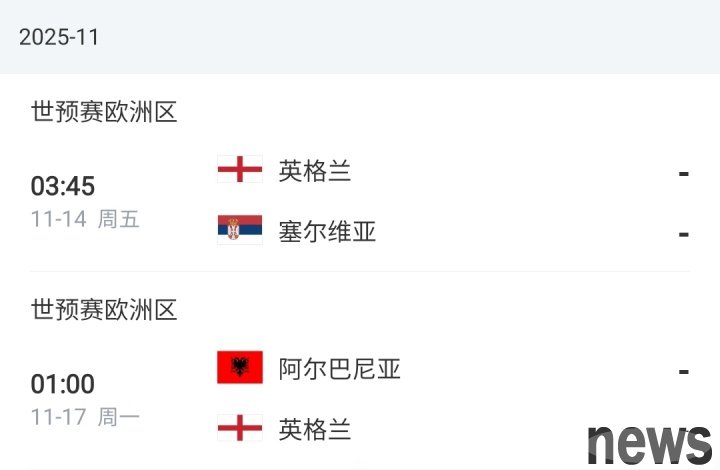Click the news logo watermark
This screenshot has width=720, height=470.
coord(649,441)
